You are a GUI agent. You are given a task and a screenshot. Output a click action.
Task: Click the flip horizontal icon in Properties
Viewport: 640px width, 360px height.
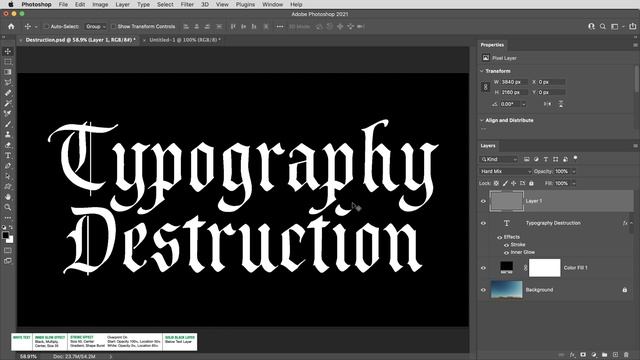[547, 104]
